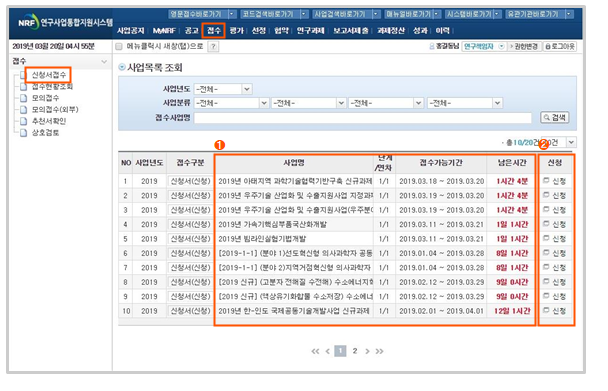Go to the previous page arrow
608x391 pixels.
pyautogui.click(x=328, y=351)
